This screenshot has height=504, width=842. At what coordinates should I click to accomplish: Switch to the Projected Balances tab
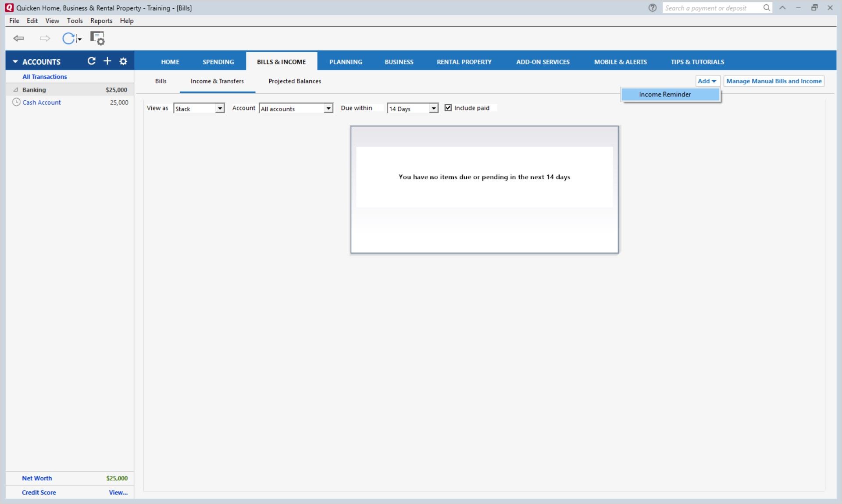pyautogui.click(x=294, y=82)
